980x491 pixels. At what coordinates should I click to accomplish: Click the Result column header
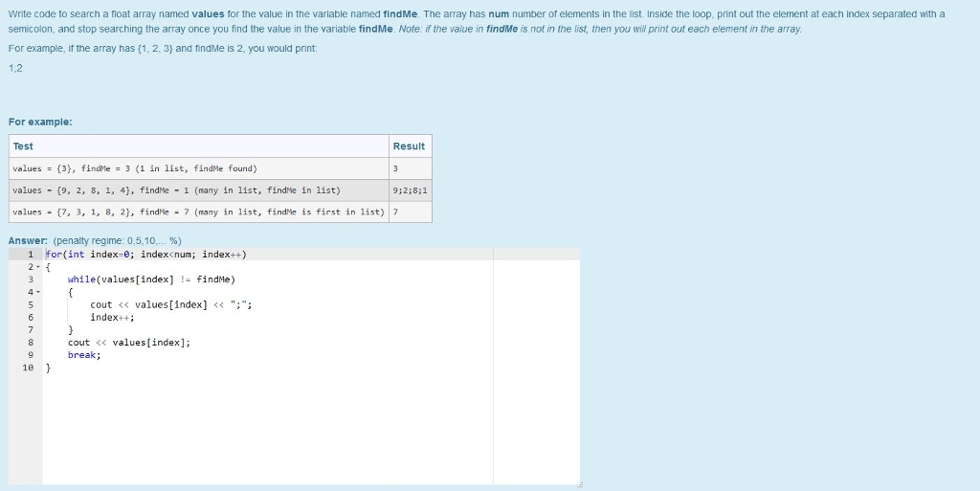[x=410, y=146]
